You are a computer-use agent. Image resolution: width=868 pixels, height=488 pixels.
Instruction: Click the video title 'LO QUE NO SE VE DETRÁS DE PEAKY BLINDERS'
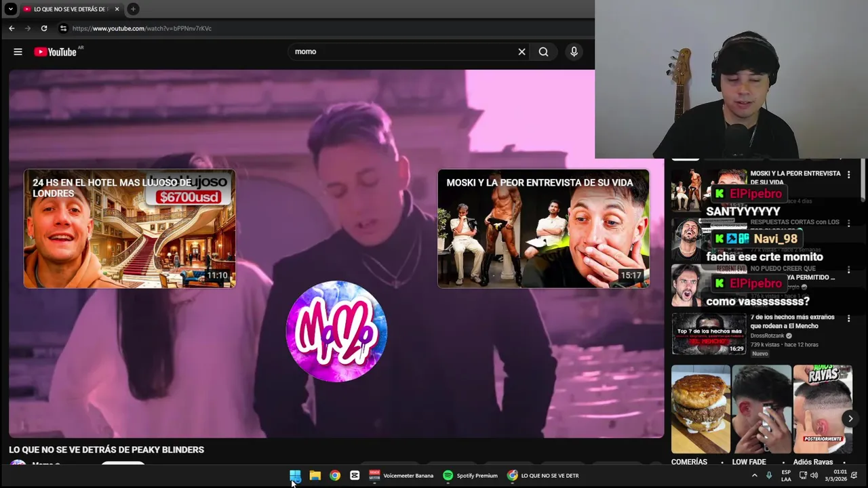point(106,449)
